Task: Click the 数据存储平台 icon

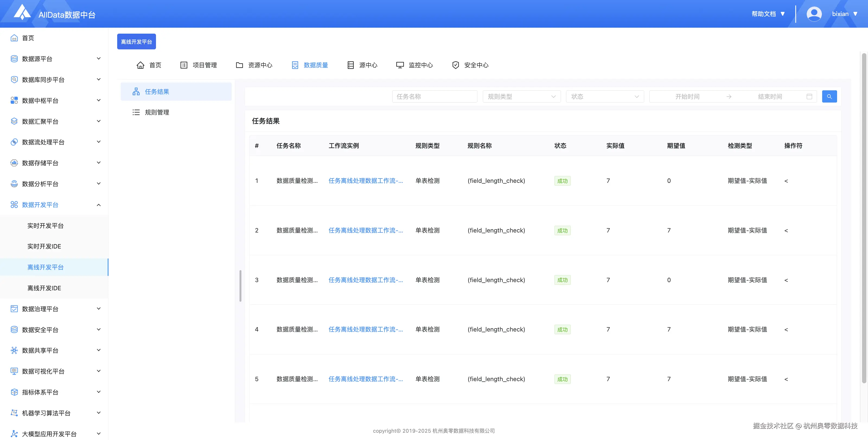Action: point(14,163)
